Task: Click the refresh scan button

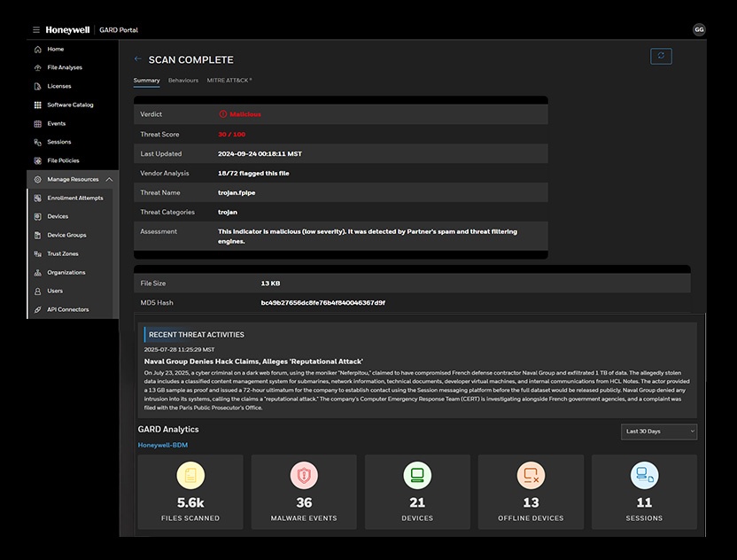Action: coord(661,56)
